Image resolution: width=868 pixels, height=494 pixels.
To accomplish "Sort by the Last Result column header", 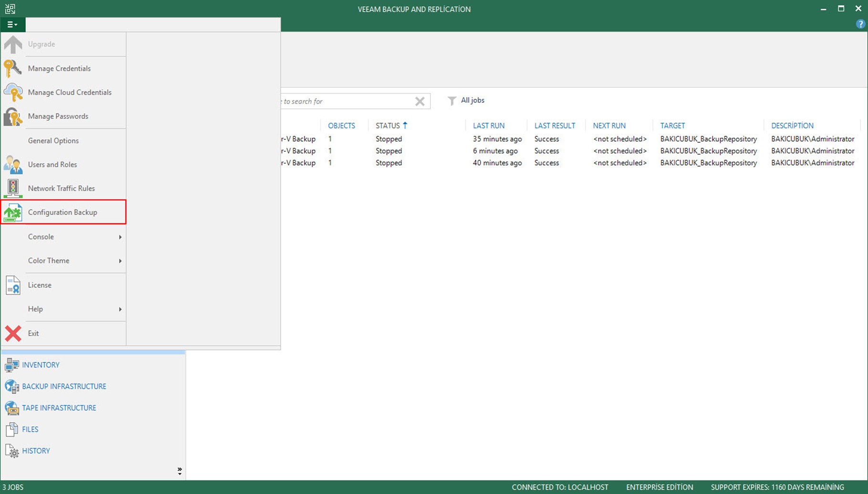I will (554, 126).
